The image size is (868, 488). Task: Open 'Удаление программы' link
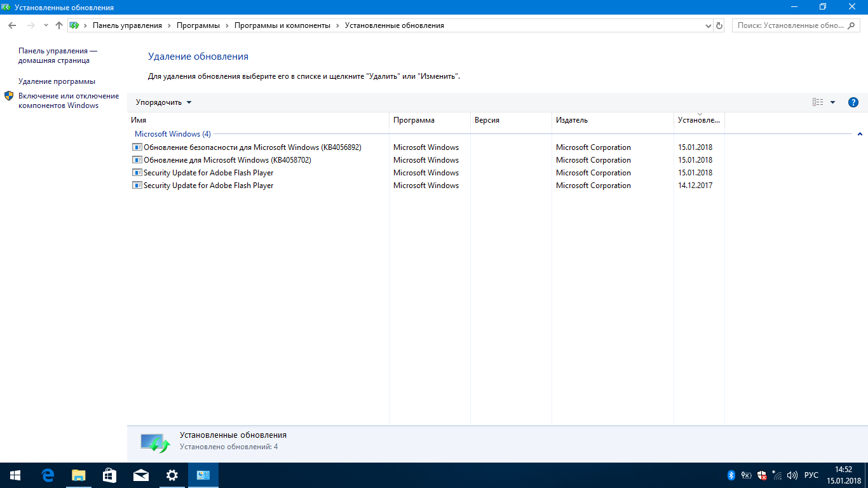pos(57,81)
